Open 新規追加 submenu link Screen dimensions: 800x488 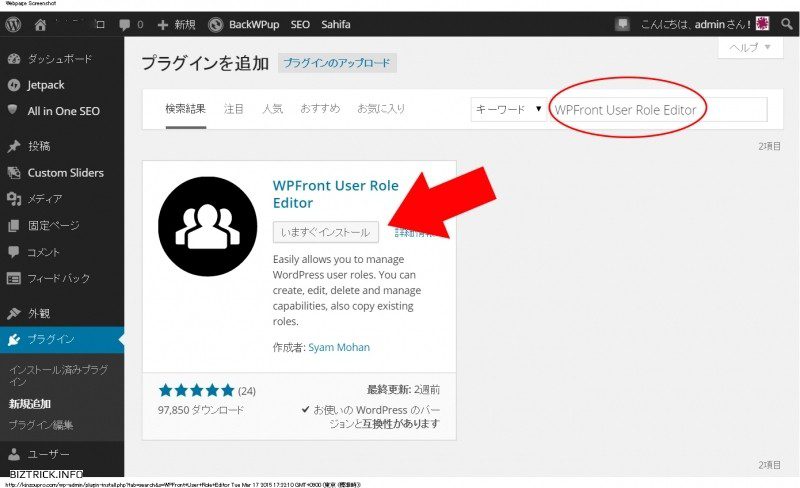point(30,404)
